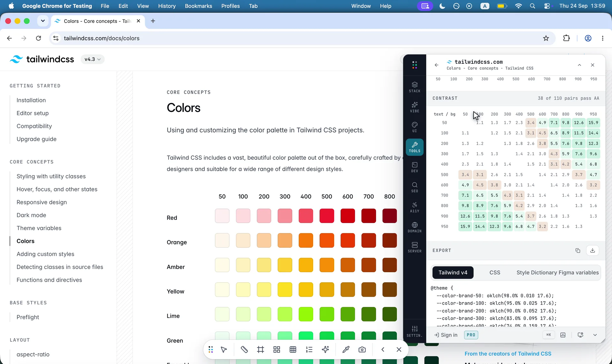Open the Dev section in sidebar
612x364 pixels.
click(x=414, y=167)
